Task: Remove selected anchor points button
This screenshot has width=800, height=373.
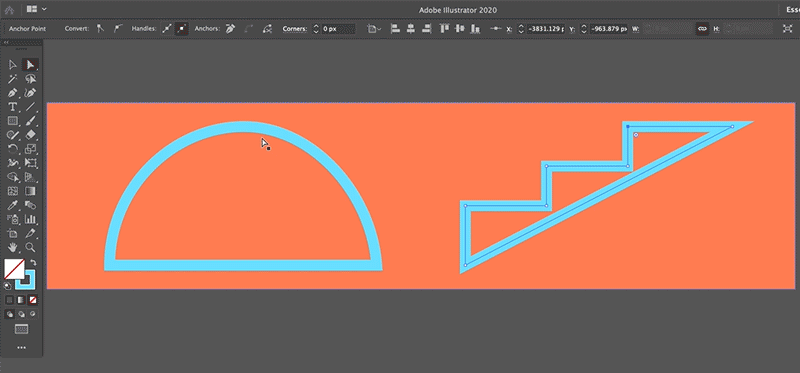Action: click(x=231, y=29)
